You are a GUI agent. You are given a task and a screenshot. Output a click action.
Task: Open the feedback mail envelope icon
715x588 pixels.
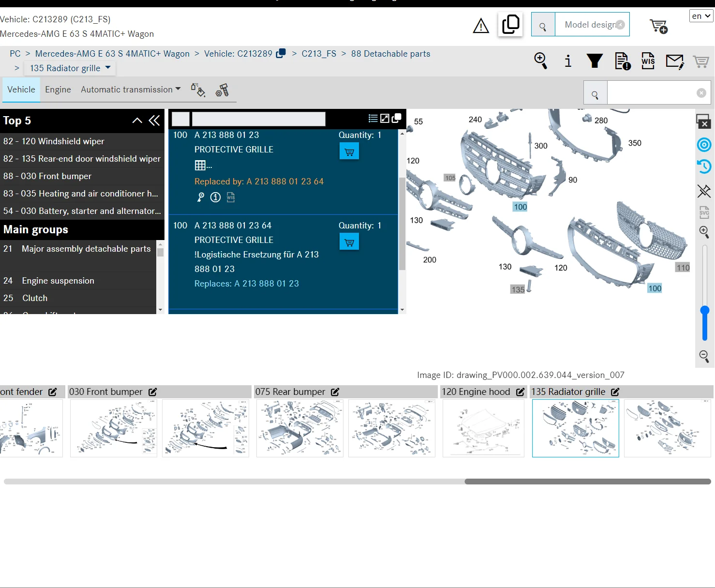pos(675,61)
